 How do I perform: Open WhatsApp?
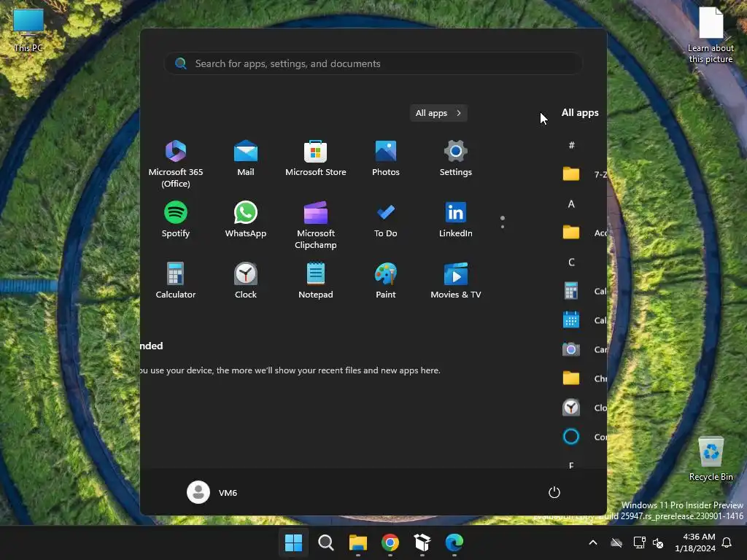[x=245, y=219]
